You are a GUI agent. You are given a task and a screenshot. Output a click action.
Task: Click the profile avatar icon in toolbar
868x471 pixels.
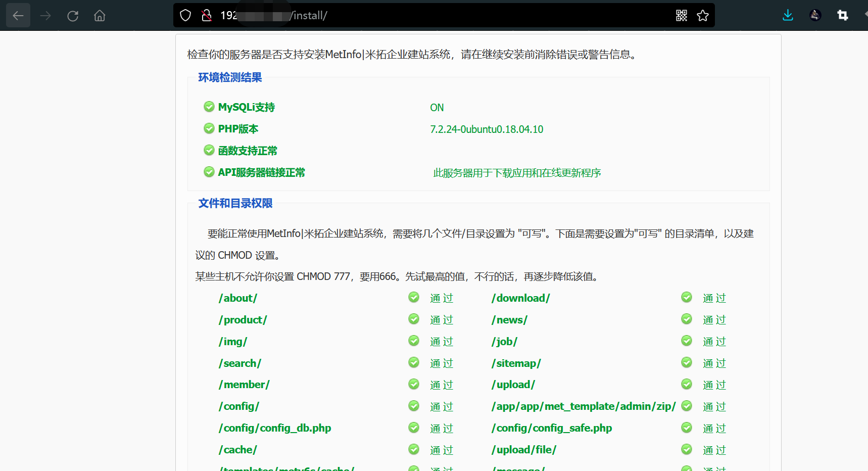pyautogui.click(x=815, y=16)
